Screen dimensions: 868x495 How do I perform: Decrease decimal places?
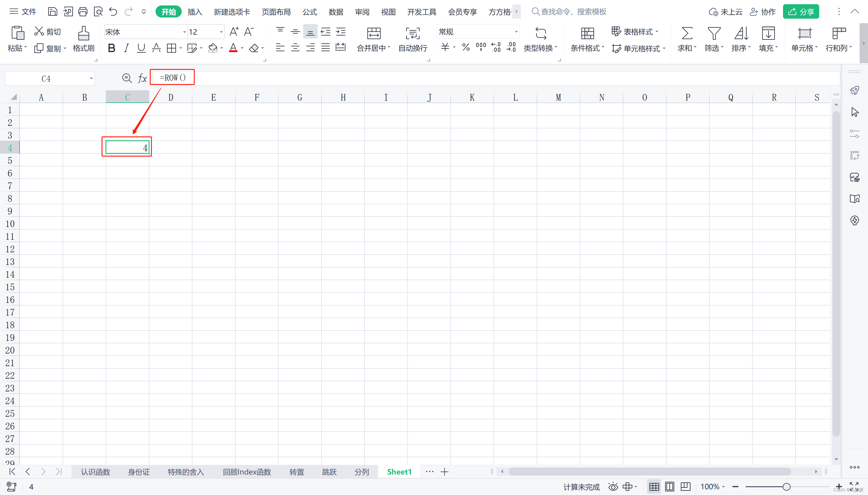511,47
